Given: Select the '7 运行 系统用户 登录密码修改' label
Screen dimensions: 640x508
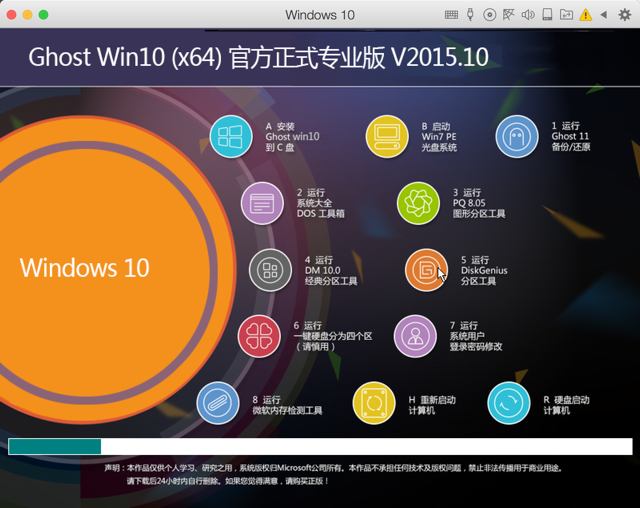Looking at the screenshot, I should tap(476, 336).
